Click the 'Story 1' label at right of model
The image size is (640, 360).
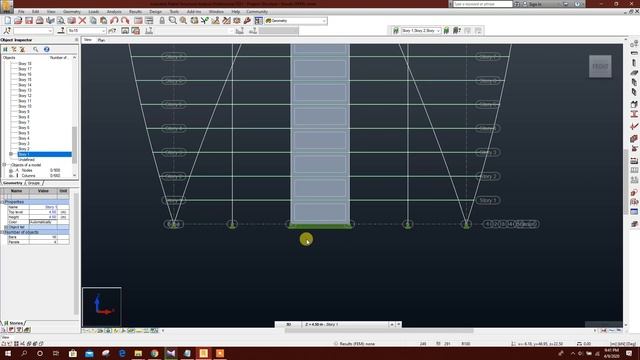point(488,200)
